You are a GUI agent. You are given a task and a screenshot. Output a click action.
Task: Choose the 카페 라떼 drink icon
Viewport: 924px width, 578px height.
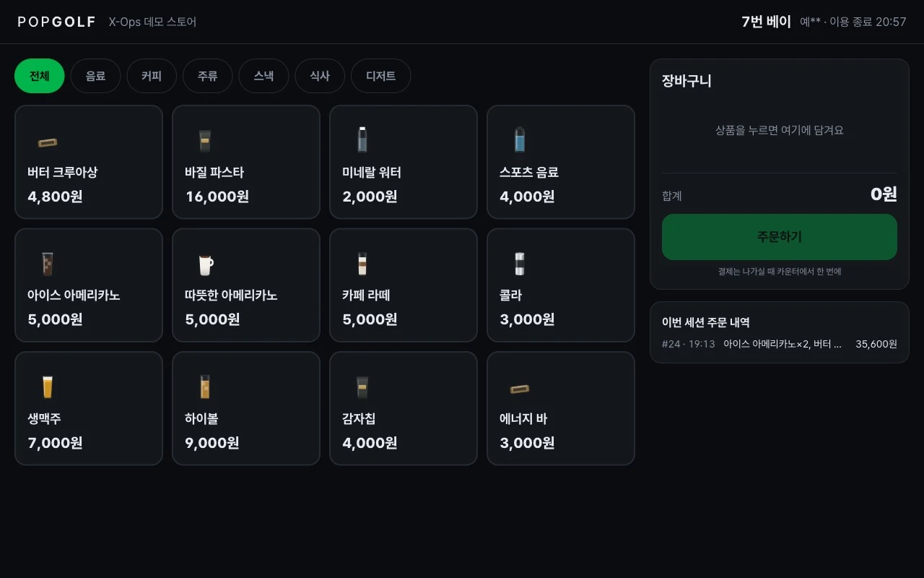(x=362, y=264)
